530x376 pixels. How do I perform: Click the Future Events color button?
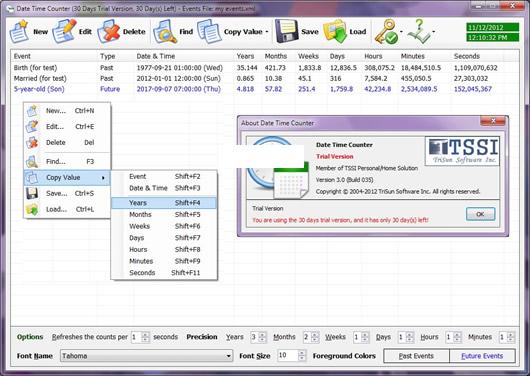click(x=482, y=356)
